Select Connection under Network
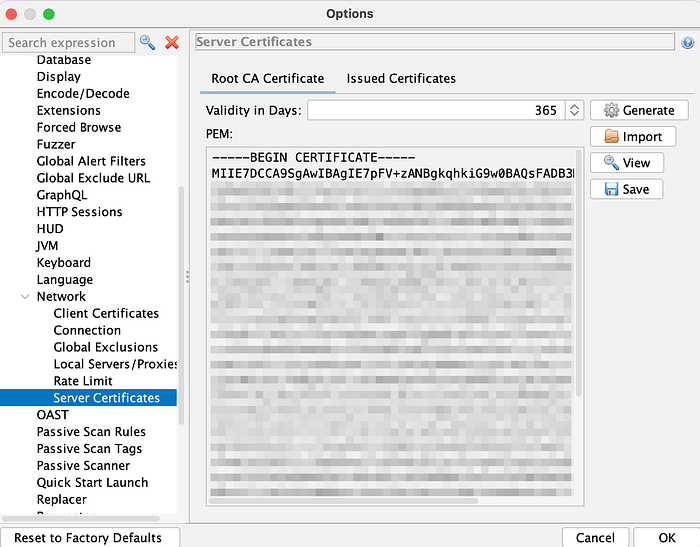 point(87,330)
